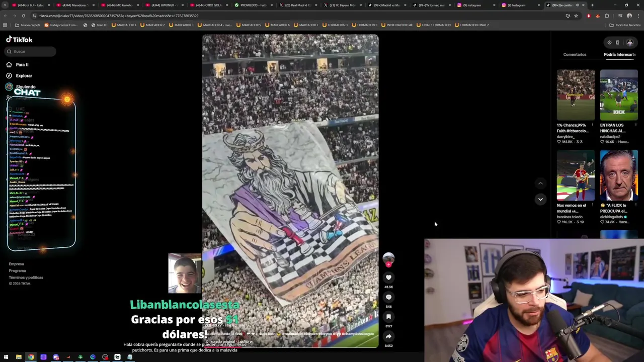Image resolution: width=644 pixels, height=362 pixels.
Task: Switch to the Comentarios tab
Action: click(575, 54)
